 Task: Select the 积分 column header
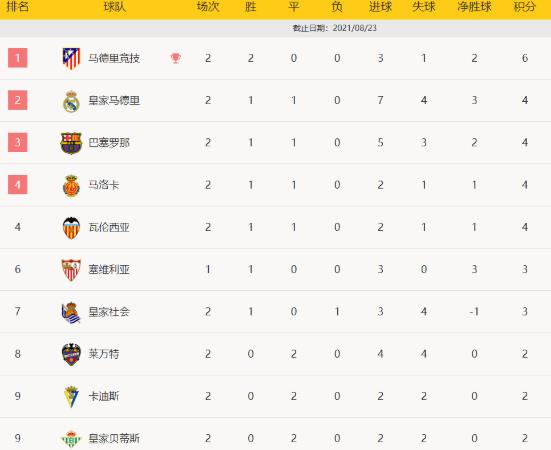pos(525,7)
